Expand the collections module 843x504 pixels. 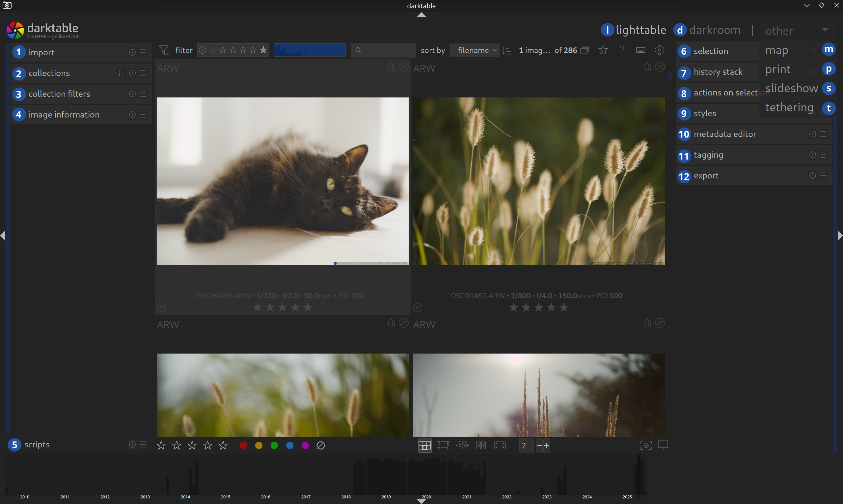point(49,73)
